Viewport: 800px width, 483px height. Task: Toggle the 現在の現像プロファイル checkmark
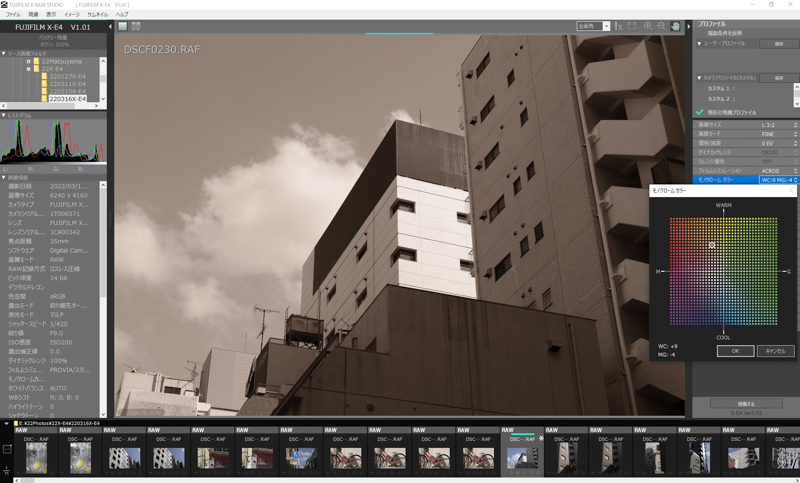click(699, 112)
